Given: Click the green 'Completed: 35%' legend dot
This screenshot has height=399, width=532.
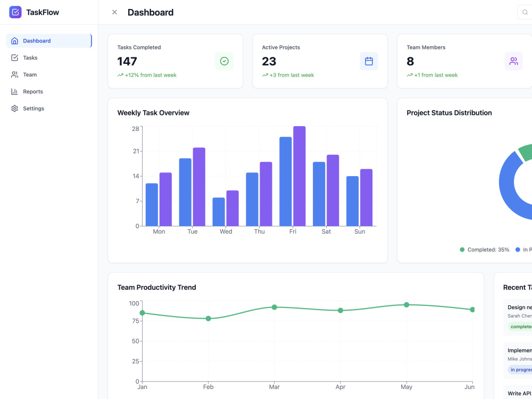Looking at the screenshot, I should point(462,250).
